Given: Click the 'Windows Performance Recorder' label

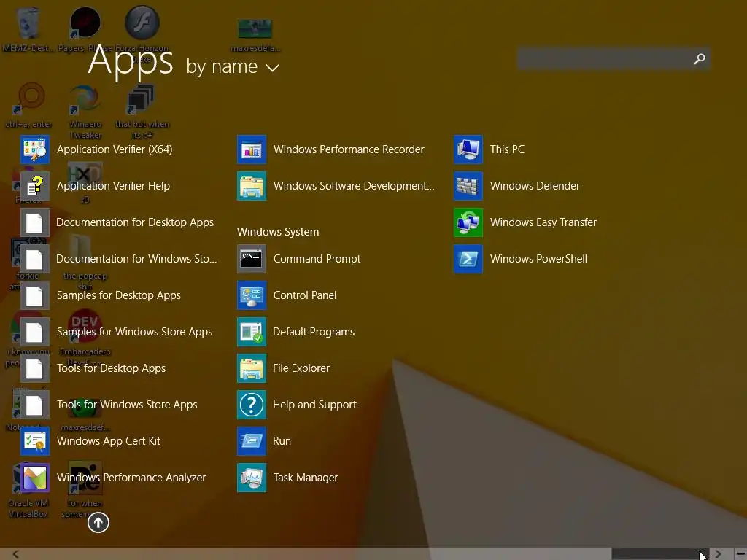Looking at the screenshot, I should tap(349, 149).
